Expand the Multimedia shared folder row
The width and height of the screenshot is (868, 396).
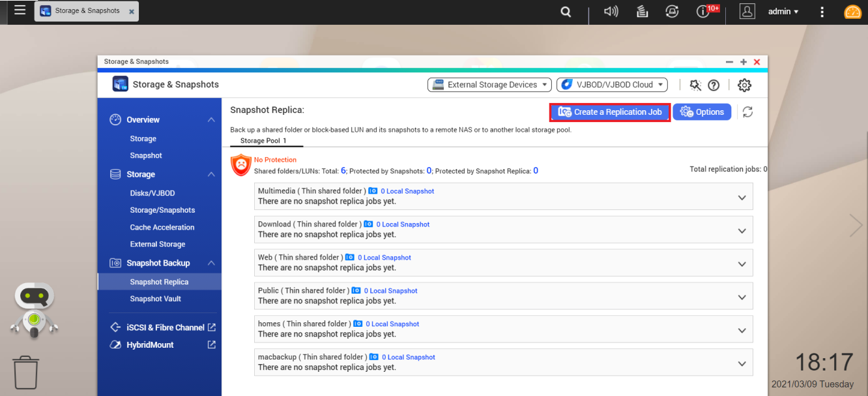tap(742, 197)
